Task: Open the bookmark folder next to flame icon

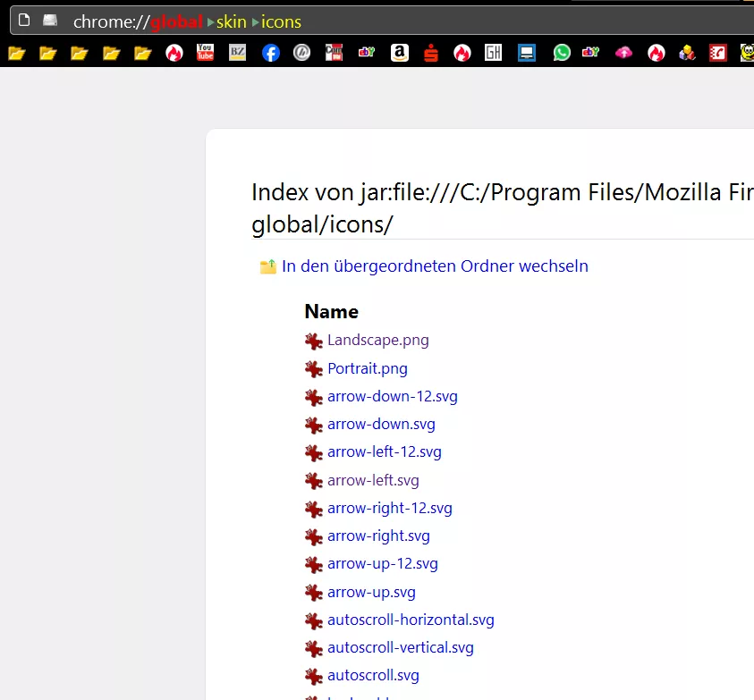Action: click(143, 53)
